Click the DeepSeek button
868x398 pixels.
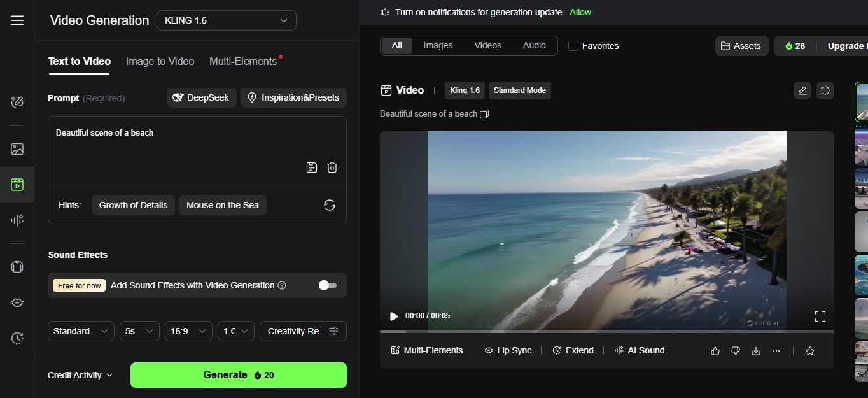(x=202, y=98)
